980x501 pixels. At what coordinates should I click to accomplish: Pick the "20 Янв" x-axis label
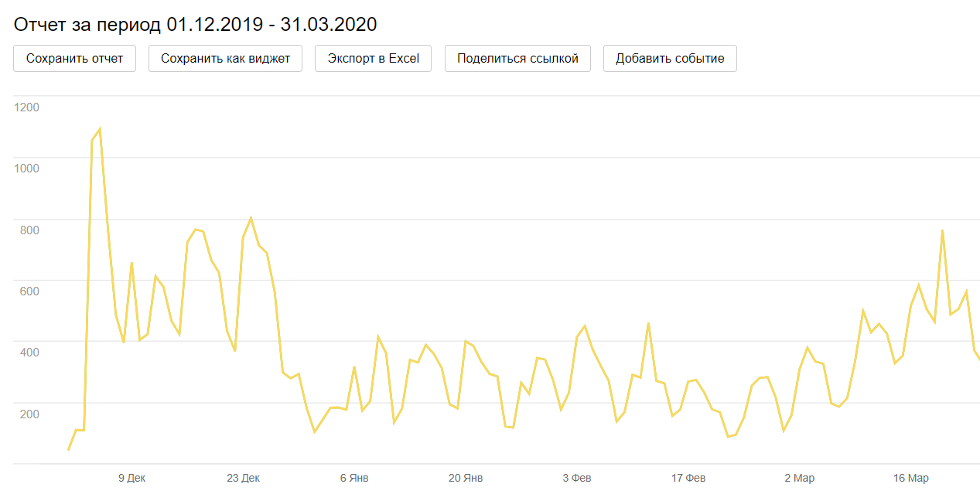tap(466, 479)
